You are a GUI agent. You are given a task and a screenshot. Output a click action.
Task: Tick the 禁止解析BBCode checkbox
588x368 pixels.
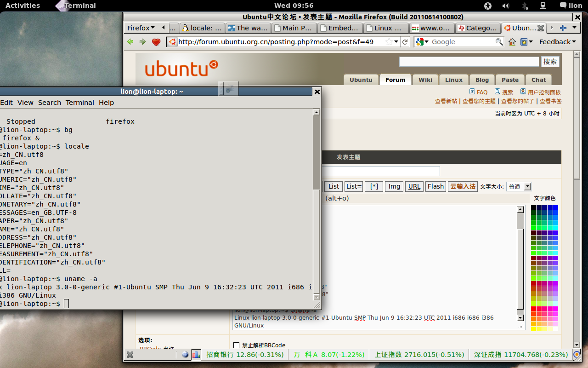(237, 345)
